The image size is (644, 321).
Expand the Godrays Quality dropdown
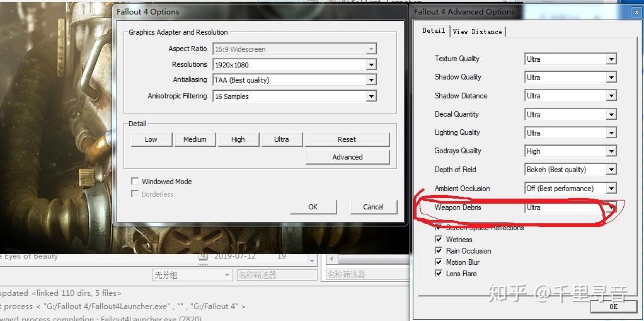click(570, 151)
